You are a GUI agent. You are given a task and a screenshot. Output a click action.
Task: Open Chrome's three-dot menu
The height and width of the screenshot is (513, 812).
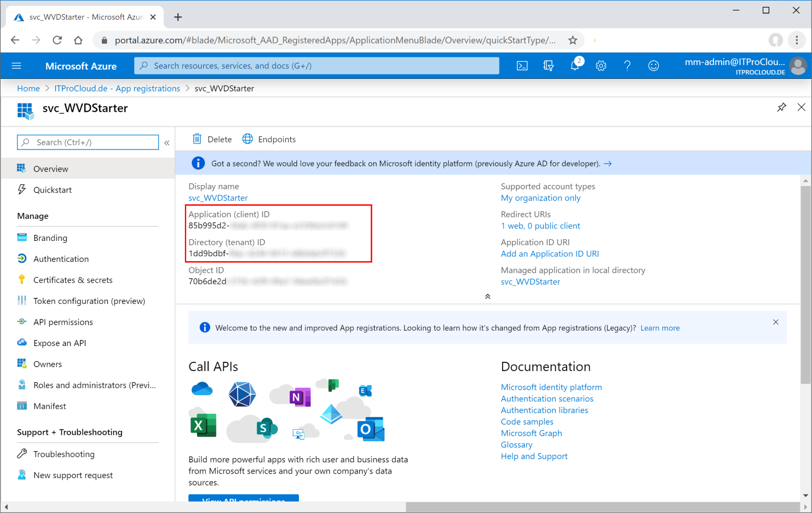pyautogui.click(x=797, y=40)
